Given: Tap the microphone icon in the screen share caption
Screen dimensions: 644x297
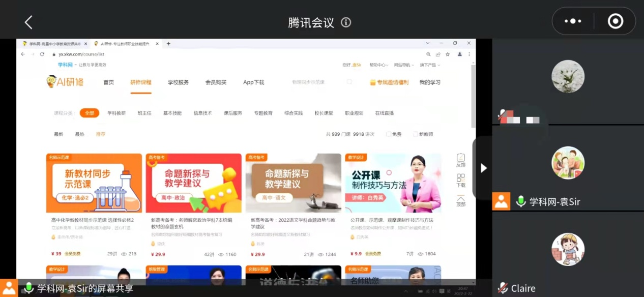Looking at the screenshot, I should coord(28,288).
